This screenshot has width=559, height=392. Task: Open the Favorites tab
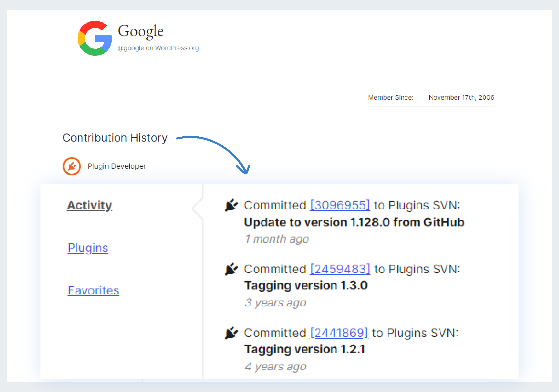pyautogui.click(x=93, y=290)
